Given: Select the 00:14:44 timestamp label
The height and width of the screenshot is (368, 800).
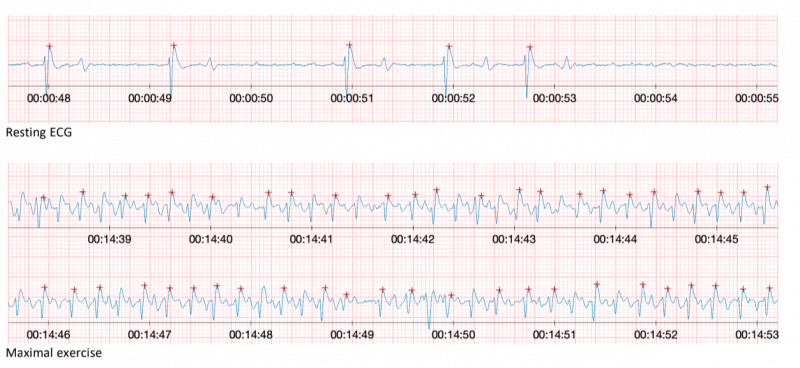Looking at the screenshot, I should (615, 239).
